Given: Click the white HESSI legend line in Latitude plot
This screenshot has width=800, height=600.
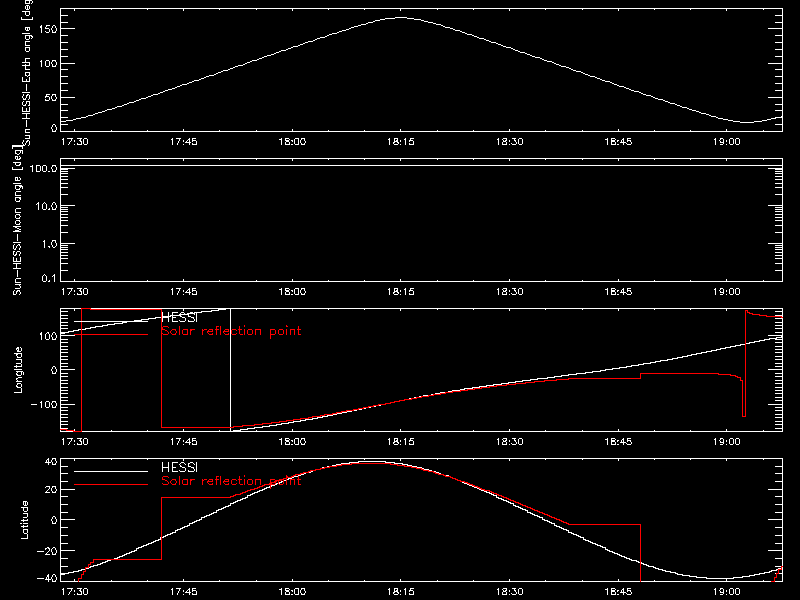Looking at the screenshot, I should pyautogui.click(x=111, y=471).
